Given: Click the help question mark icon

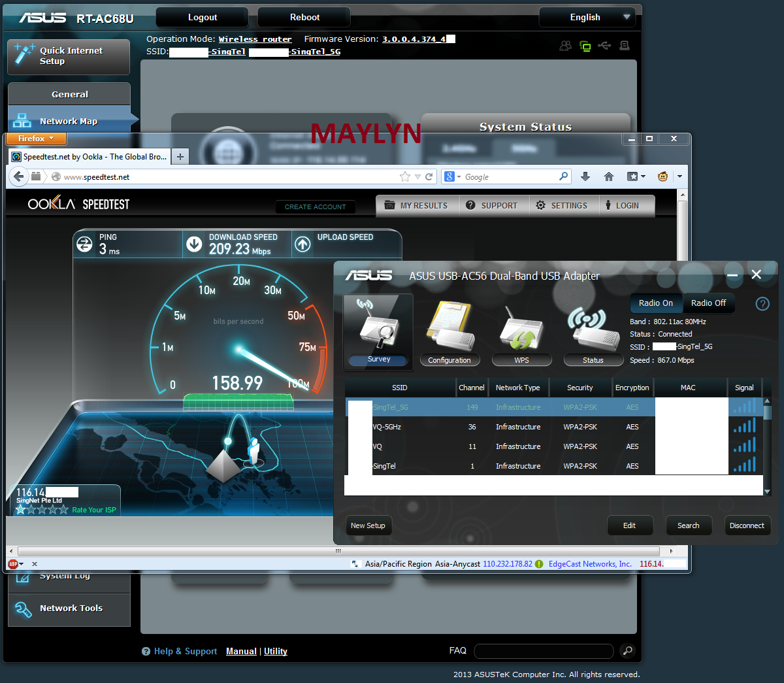Looking at the screenshot, I should pos(762,303).
